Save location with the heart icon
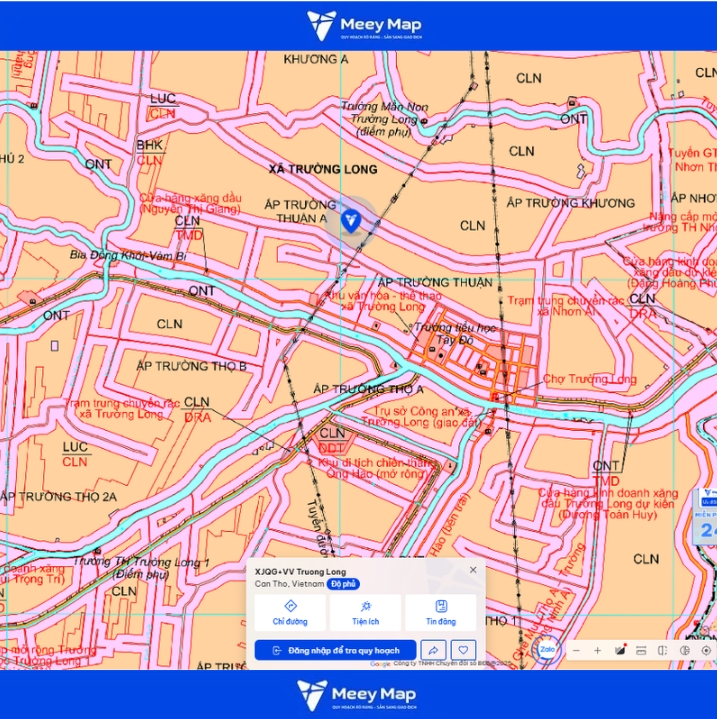The width and height of the screenshot is (717, 719). 463,650
